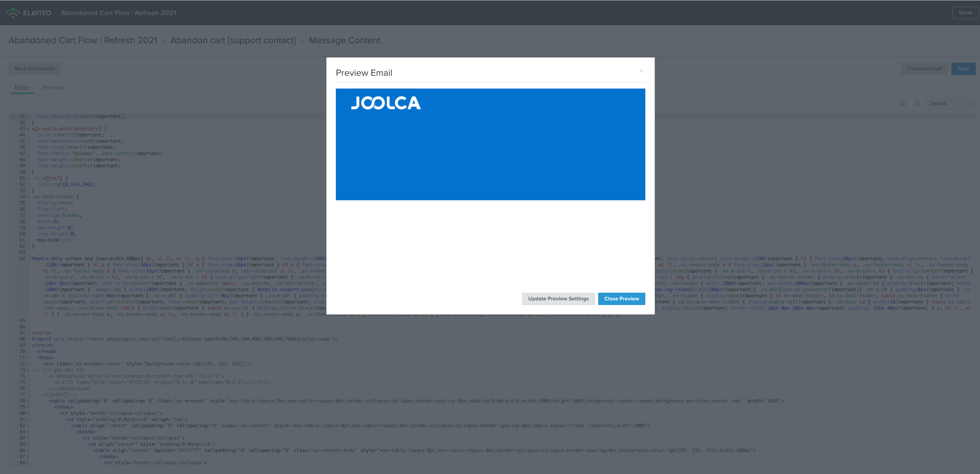Image resolution: width=980 pixels, height=474 pixels.
Task: Collapse code fold arrow at line 51
Action: pos(27,178)
